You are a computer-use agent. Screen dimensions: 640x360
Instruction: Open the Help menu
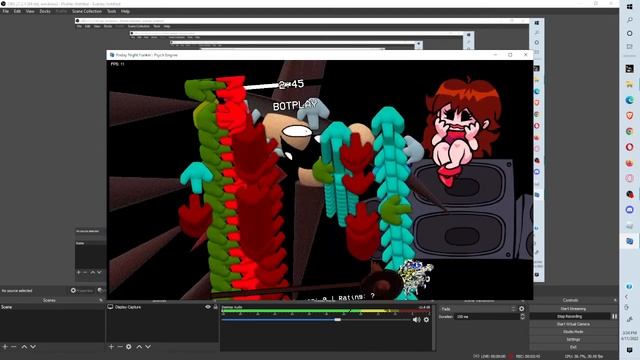[x=125, y=11]
